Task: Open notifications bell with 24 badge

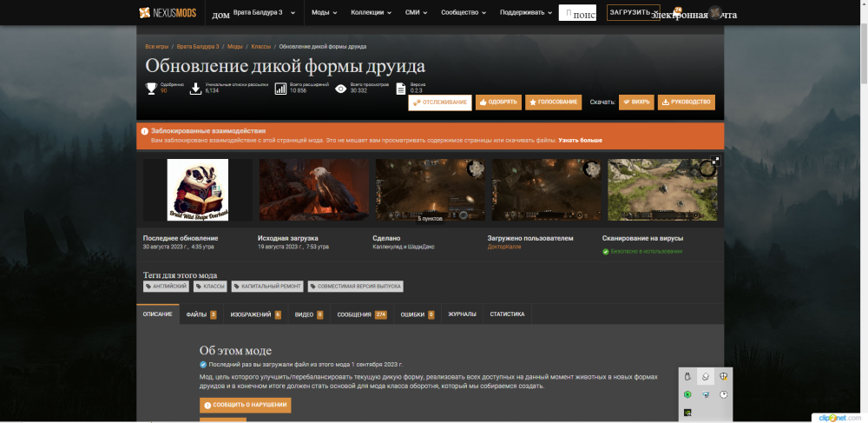Action: tap(678, 13)
